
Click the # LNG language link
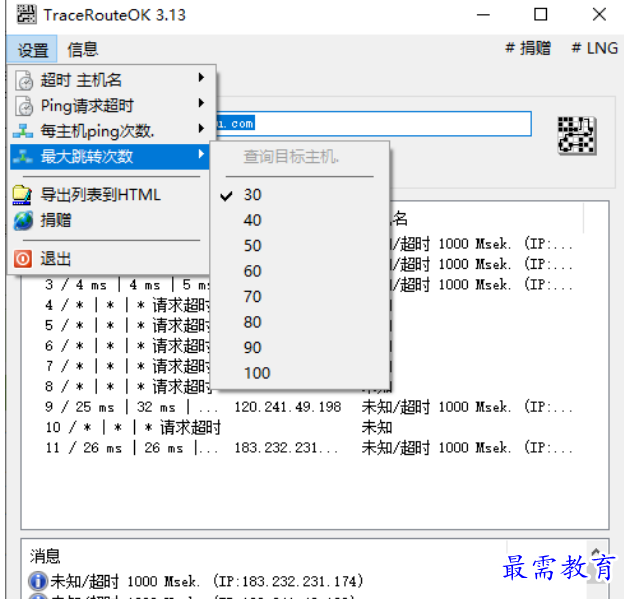click(595, 49)
